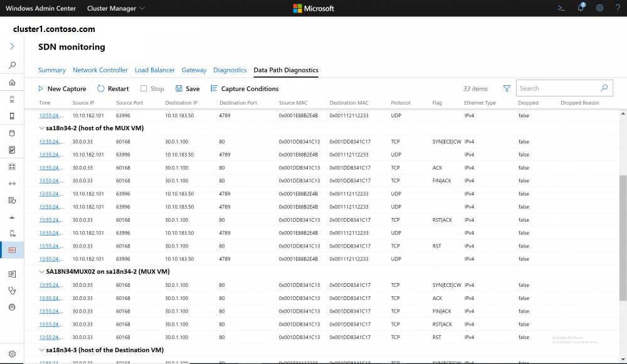
Task: Switch to the Network Controller tab
Action: [100, 70]
